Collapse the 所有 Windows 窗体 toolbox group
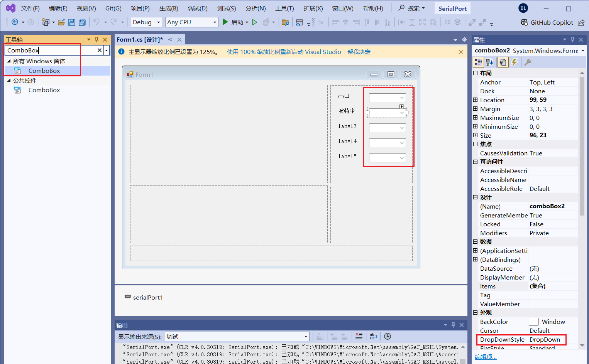 [x=9, y=61]
